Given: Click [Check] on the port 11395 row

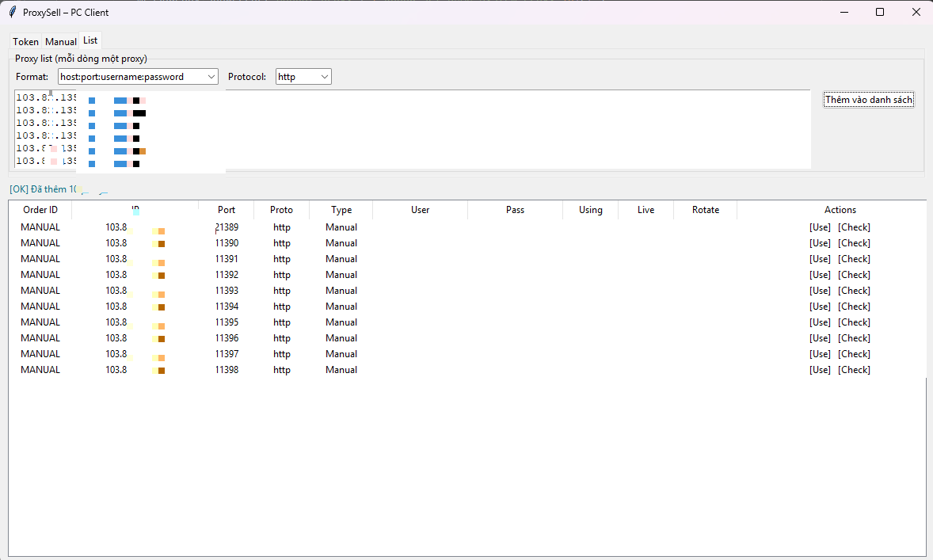Looking at the screenshot, I should 854,322.
